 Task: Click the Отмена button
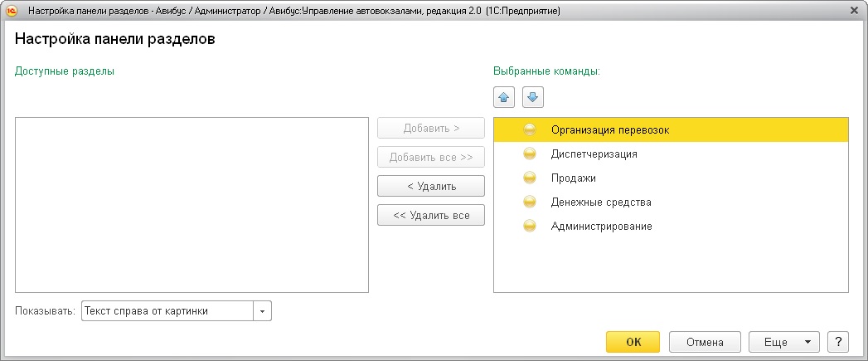point(704,342)
